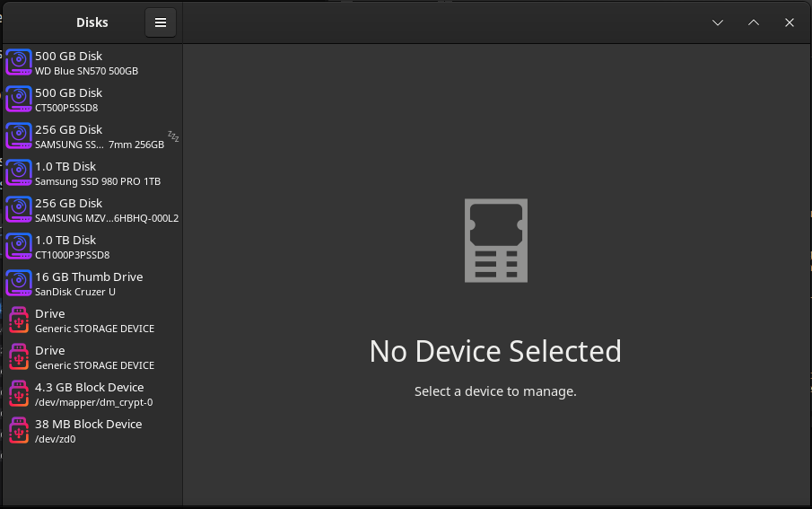The height and width of the screenshot is (509, 812).
Task: Select 16 GB Thumb Drive entry
Action: point(92,284)
